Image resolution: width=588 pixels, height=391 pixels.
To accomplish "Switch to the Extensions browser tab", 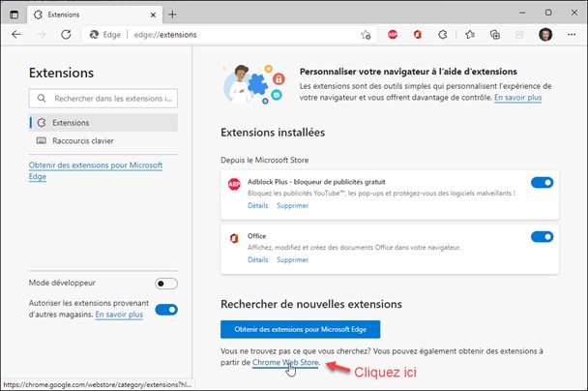I will point(95,15).
